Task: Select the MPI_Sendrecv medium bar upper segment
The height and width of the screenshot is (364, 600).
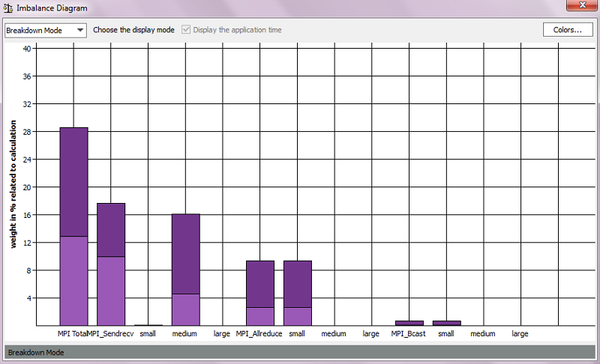Action: click(x=185, y=254)
